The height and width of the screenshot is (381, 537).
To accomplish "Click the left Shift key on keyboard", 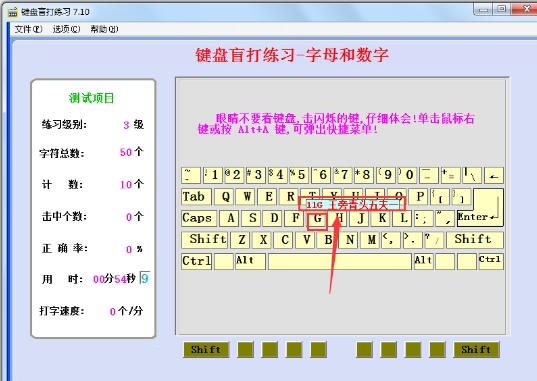I will pyautogui.click(x=205, y=240).
